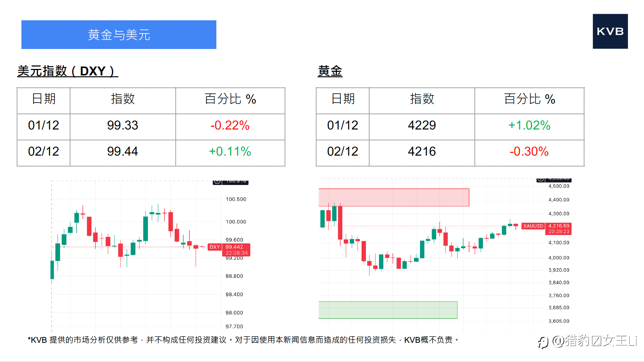The image size is (644, 362).
Task: Click the clock icon atop DXY chart
Action: click(x=217, y=181)
